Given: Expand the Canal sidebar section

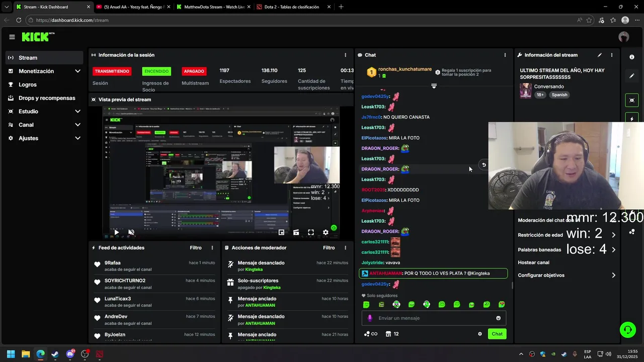Looking at the screenshot, I should (45, 125).
